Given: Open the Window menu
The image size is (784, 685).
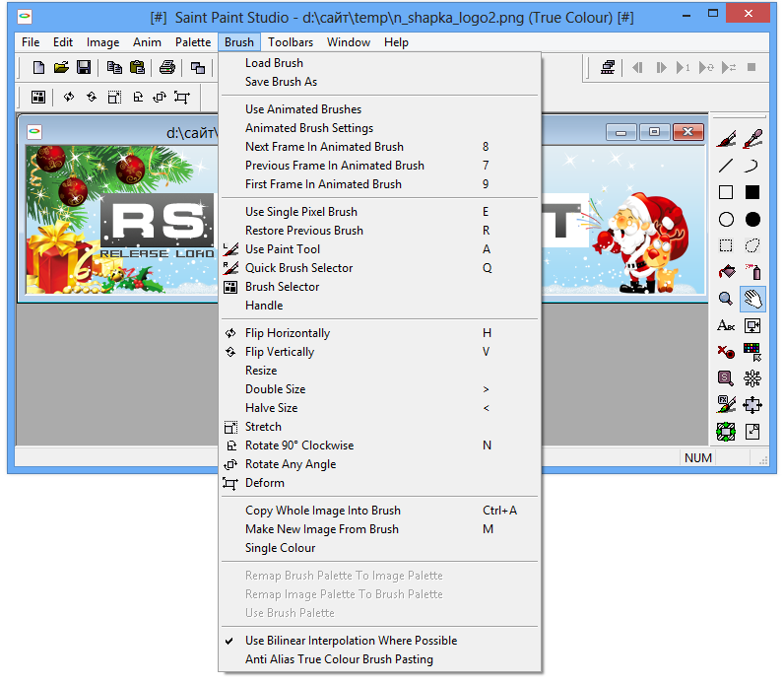Looking at the screenshot, I should point(349,42).
